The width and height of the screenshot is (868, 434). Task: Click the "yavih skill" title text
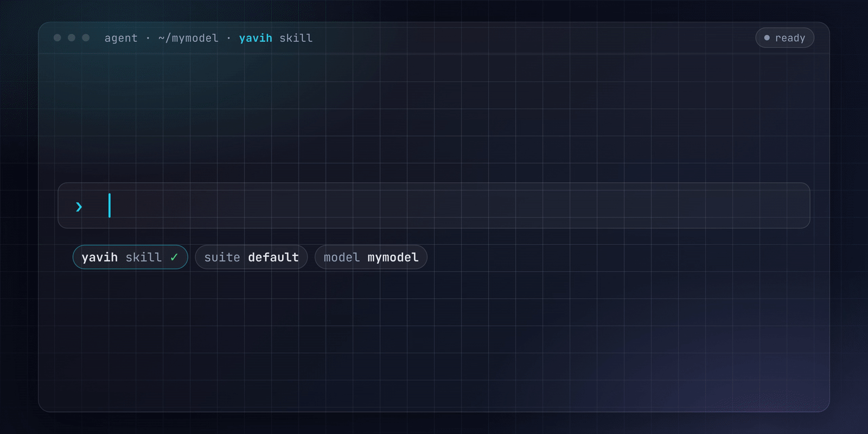click(276, 38)
